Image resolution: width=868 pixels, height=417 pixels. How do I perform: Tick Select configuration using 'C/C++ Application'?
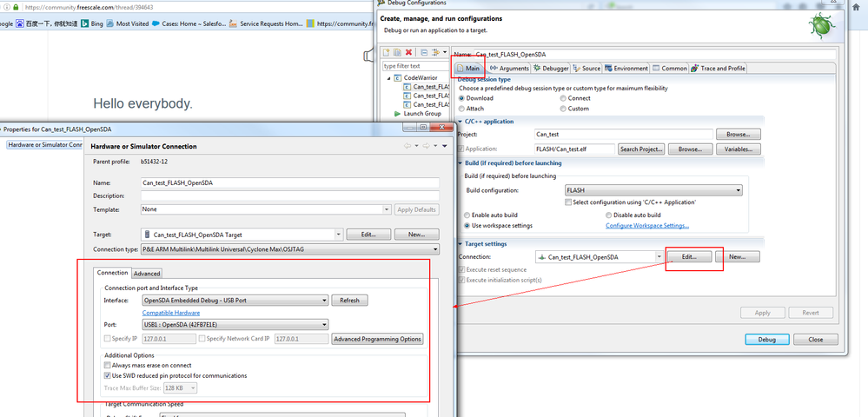[568, 202]
